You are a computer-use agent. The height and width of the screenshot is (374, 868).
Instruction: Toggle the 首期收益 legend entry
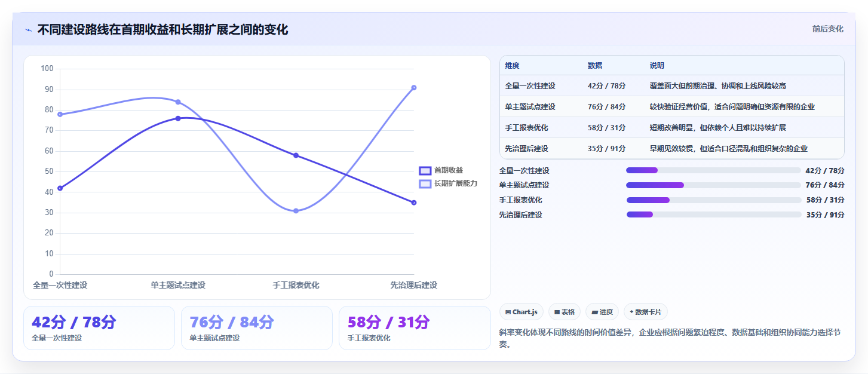point(441,170)
